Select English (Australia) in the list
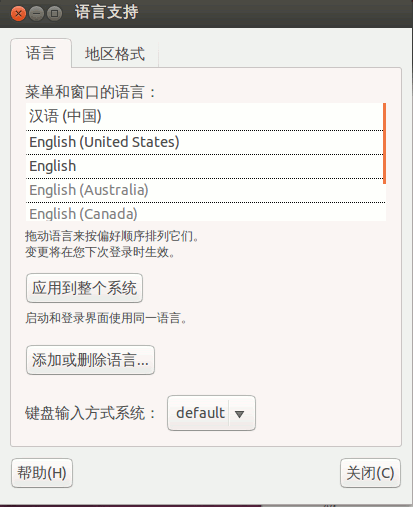This screenshot has height=507, width=413. pyautogui.click(x=205, y=190)
